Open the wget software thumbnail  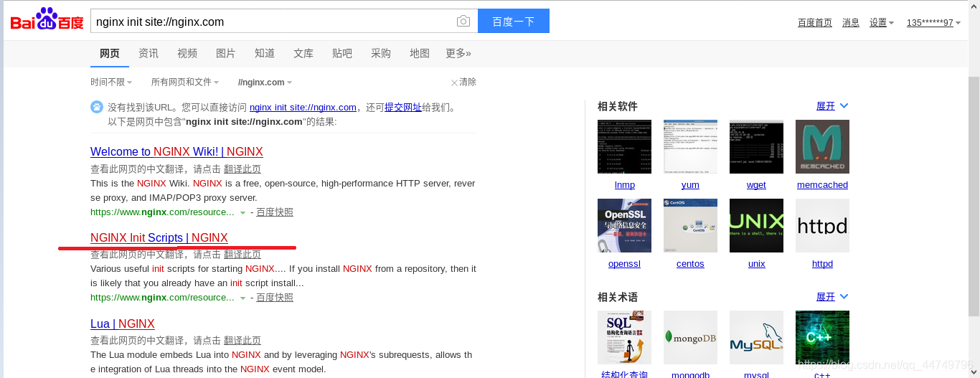[756, 146]
